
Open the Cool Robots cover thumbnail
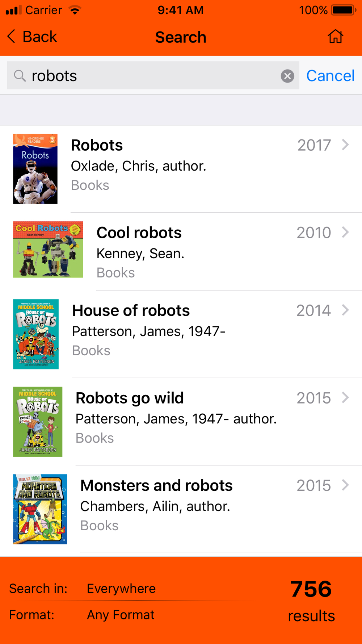48,250
